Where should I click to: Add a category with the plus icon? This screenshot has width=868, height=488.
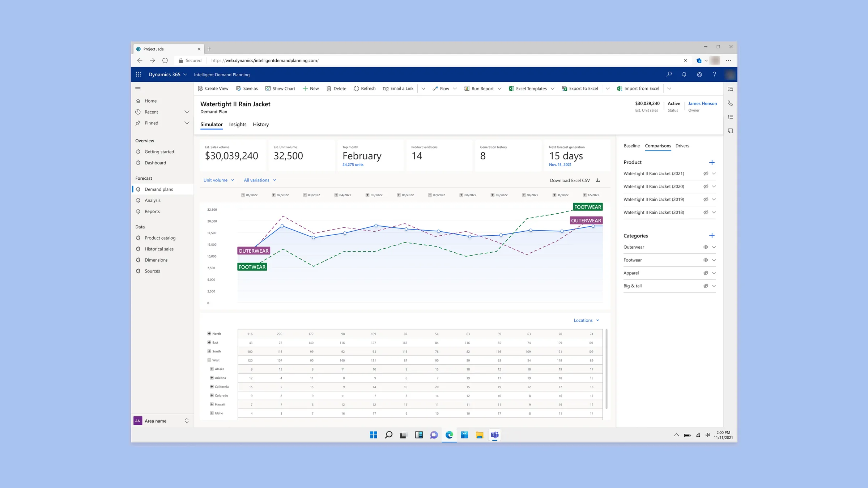point(712,235)
